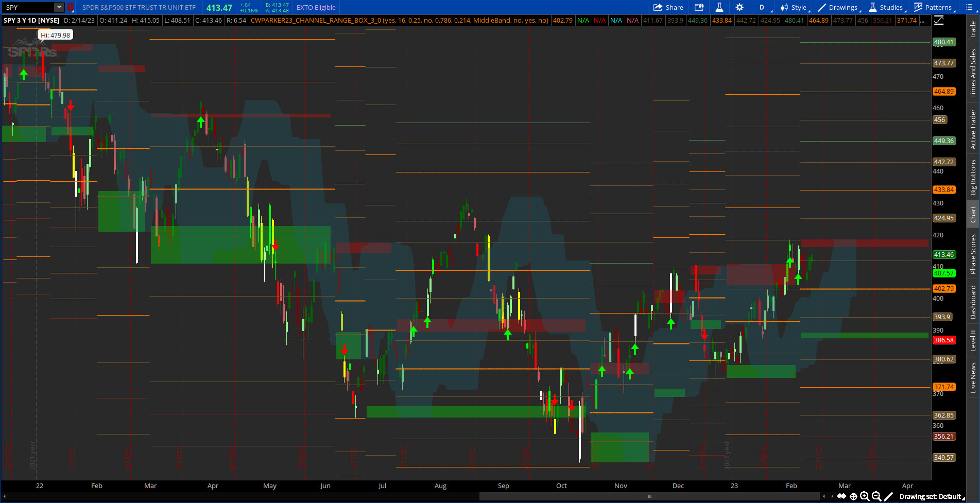
Task: Click the red alert badge next to SPY
Action: [71, 7]
